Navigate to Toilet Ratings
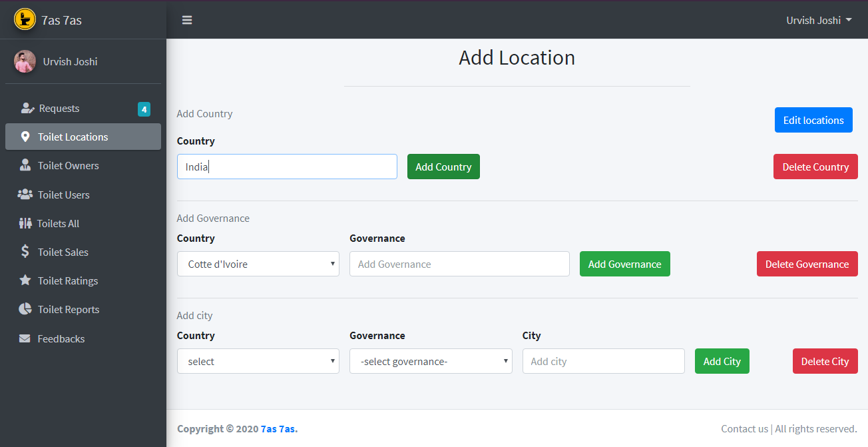Image resolution: width=868 pixels, height=447 pixels. point(83,280)
